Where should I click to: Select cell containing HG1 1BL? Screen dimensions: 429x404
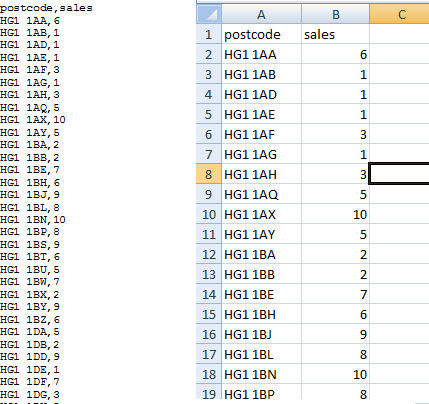pos(261,354)
